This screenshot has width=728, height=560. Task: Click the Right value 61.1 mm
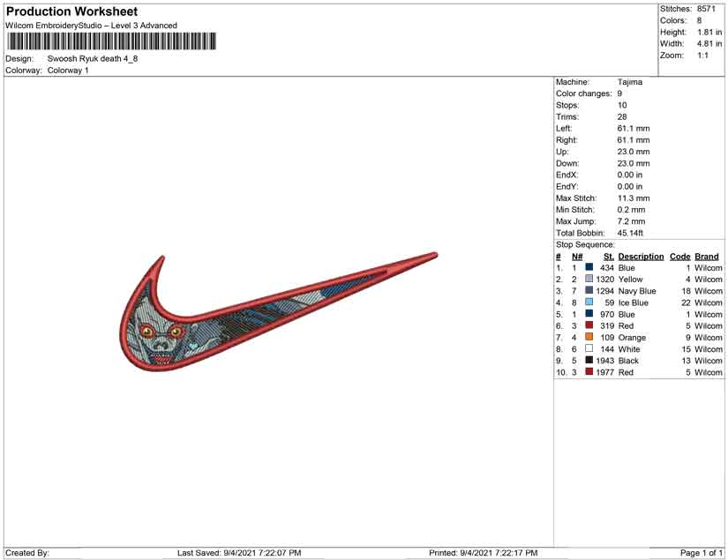point(634,140)
